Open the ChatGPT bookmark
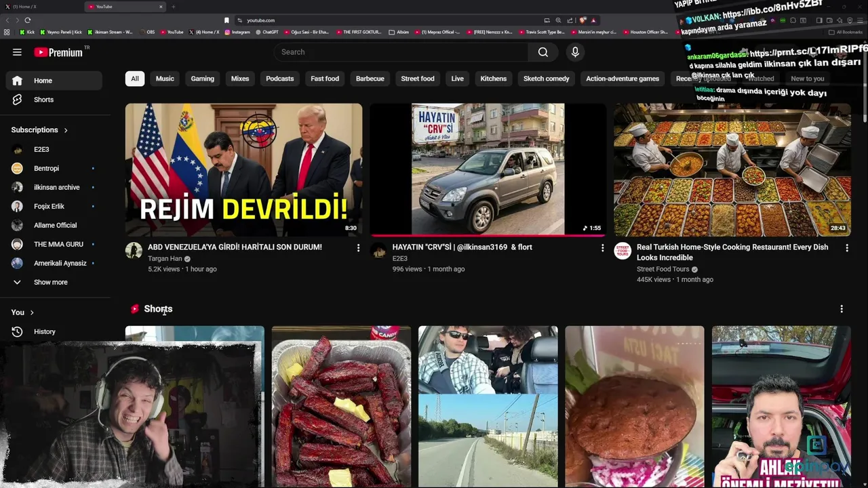Screen dimensions: 868x488 pyautogui.click(x=267, y=32)
